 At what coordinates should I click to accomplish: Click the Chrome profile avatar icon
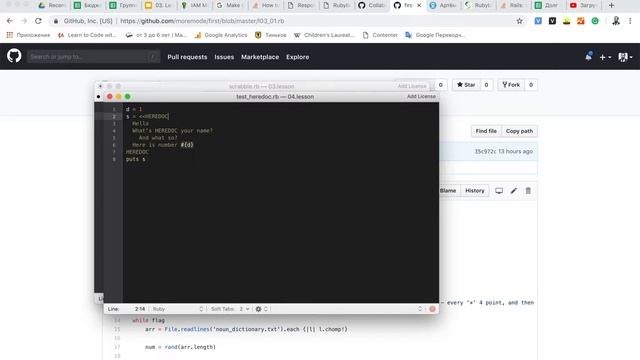(x=616, y=21)
